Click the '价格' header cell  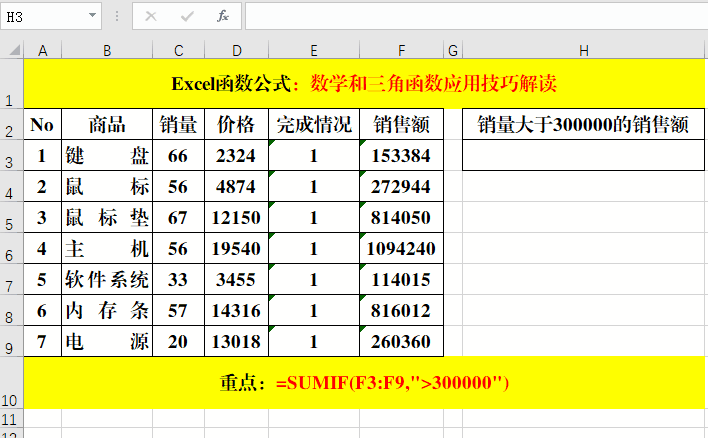237,124
